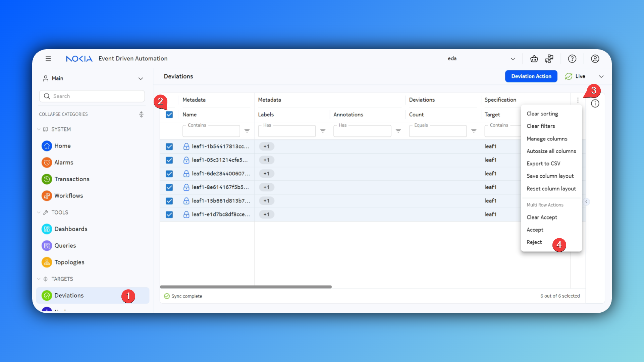Viewport: 644px width, 362px height.
Task: Click the horizontal table scrollbar
Action: pyautogui.click(x=246, y=287)
